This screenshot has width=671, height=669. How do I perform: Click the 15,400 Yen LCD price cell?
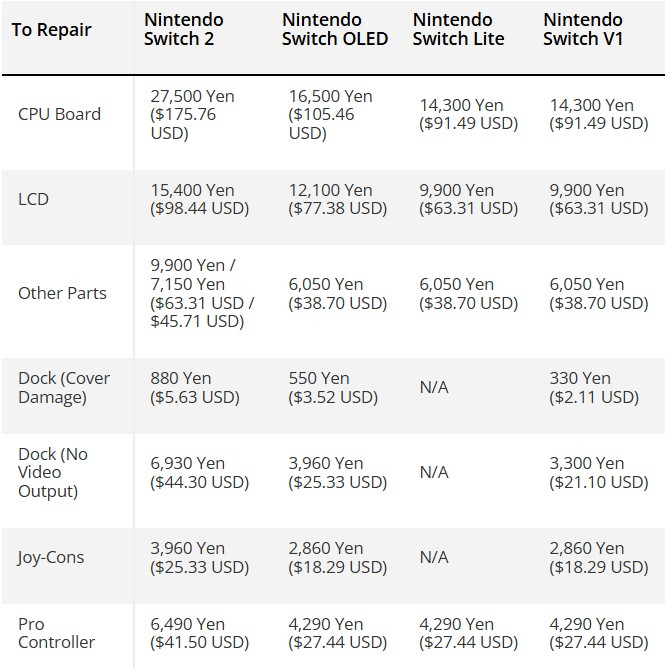click(x=199, y=199)
